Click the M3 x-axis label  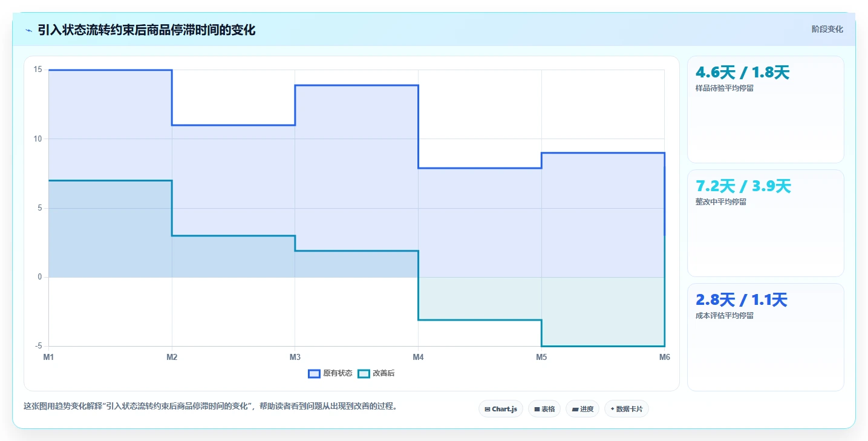coord(295,358)
